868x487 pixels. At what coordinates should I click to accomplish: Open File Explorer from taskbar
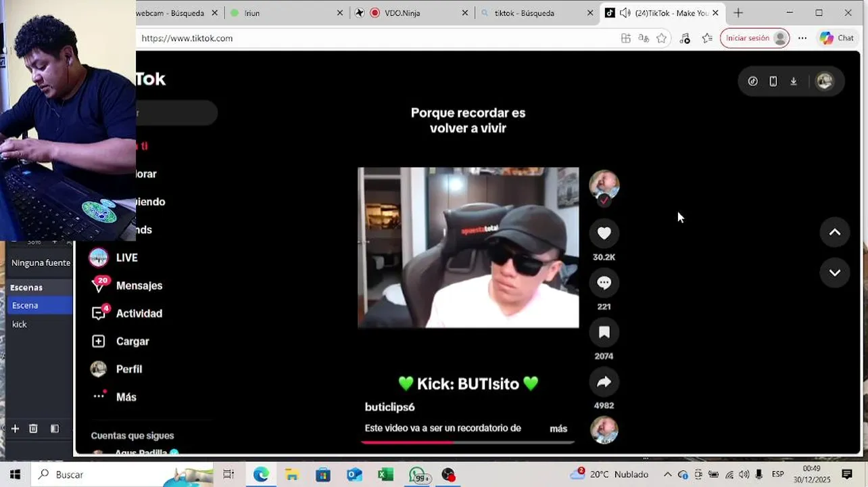[x=292, y=475]
